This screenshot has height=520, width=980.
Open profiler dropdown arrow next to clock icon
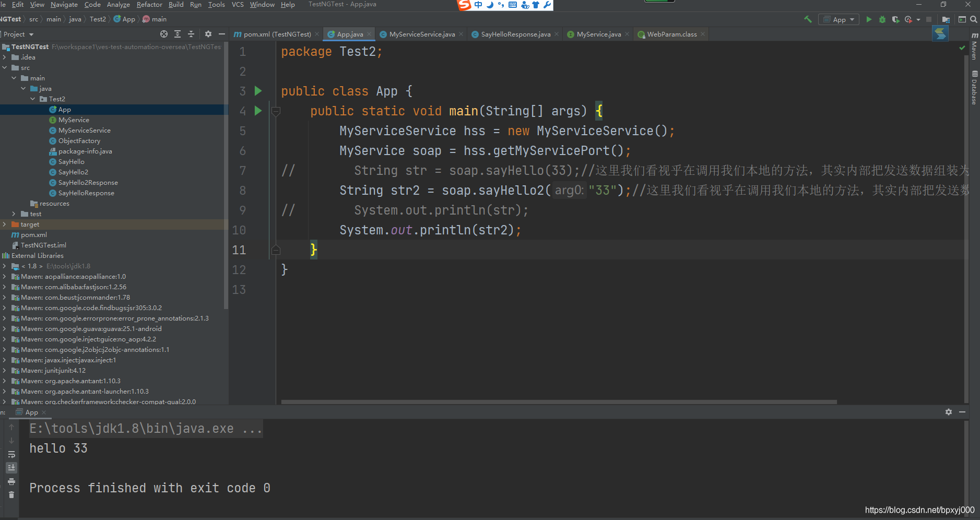tap(918, 20)
